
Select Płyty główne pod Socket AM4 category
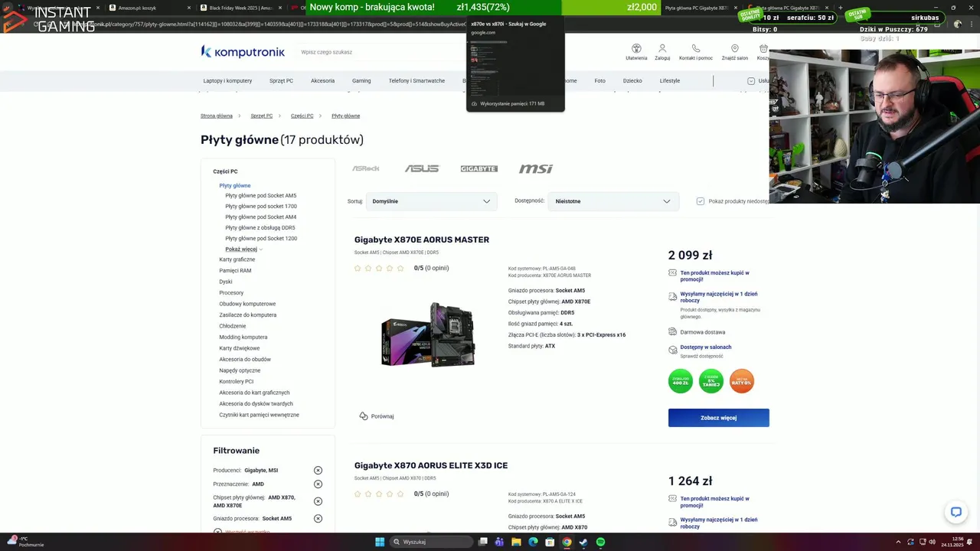coord(261,217)
